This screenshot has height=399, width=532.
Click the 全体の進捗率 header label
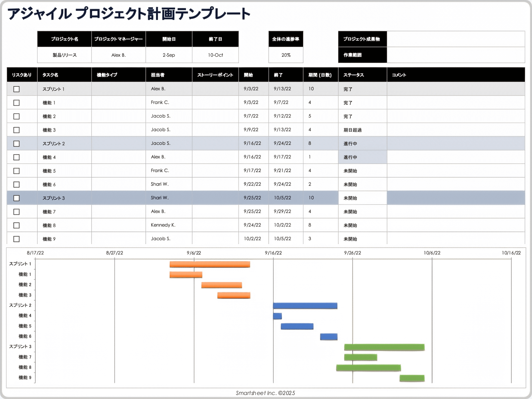pos(286,39)
